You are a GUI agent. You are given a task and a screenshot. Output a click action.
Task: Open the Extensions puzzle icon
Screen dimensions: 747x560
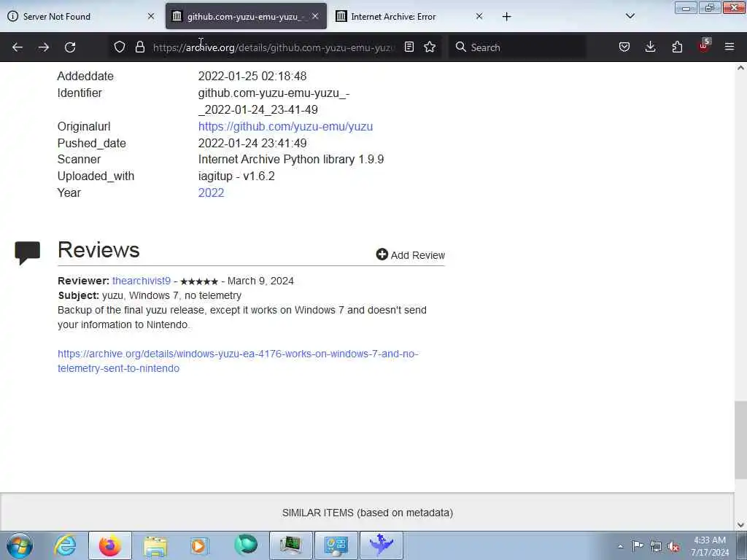click(x=677, y=47)
